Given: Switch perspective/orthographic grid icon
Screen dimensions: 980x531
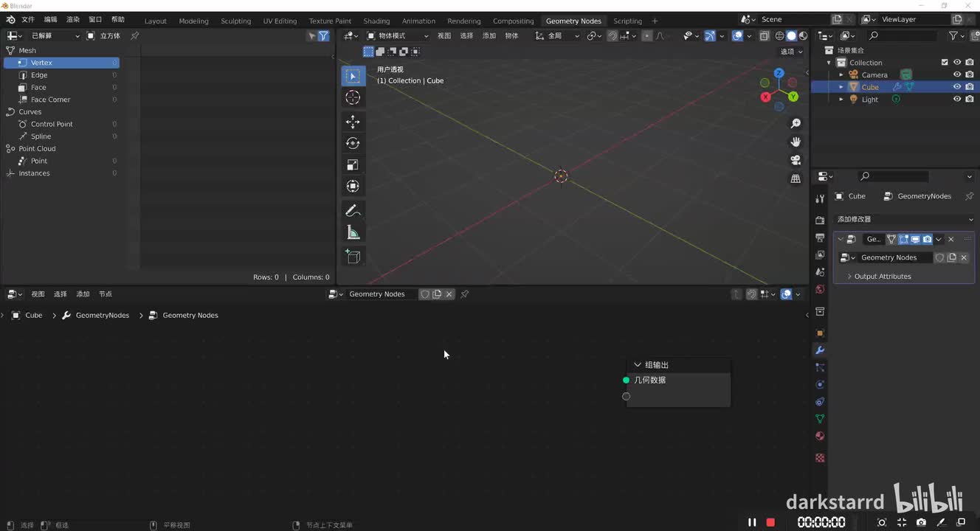Looking at the screenshot, I should [x=796, y=178].
